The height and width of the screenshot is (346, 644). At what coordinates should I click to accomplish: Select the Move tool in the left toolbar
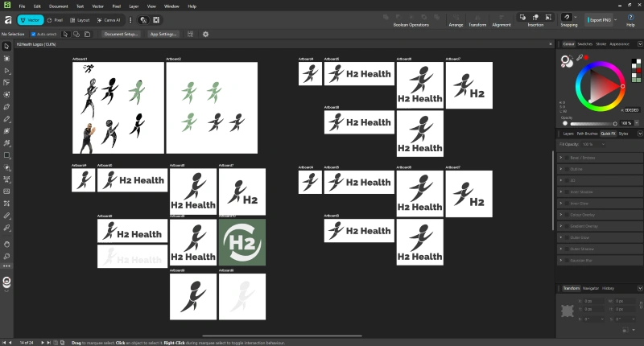pos(6,46)
